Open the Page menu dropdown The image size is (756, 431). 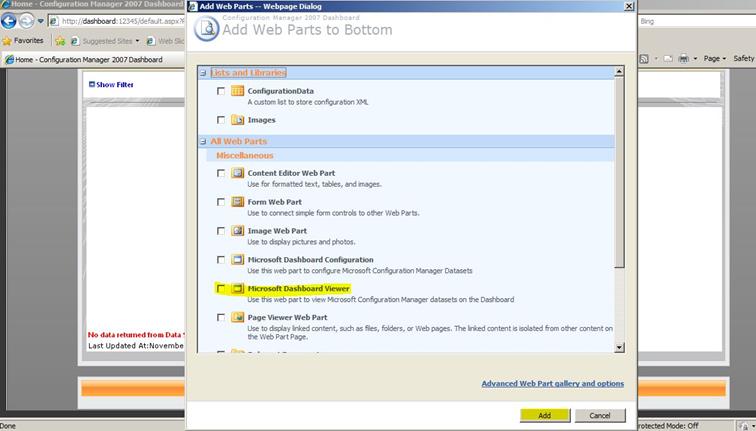715,59
